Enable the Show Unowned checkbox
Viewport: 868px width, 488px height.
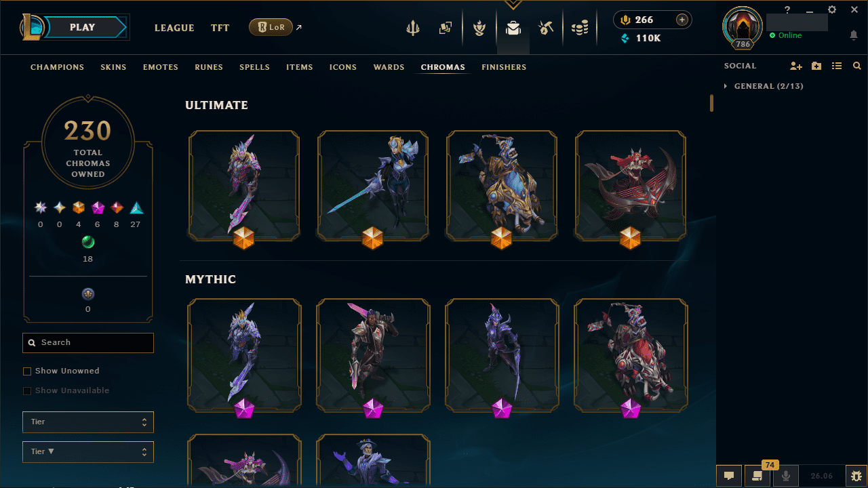(27, 371)
